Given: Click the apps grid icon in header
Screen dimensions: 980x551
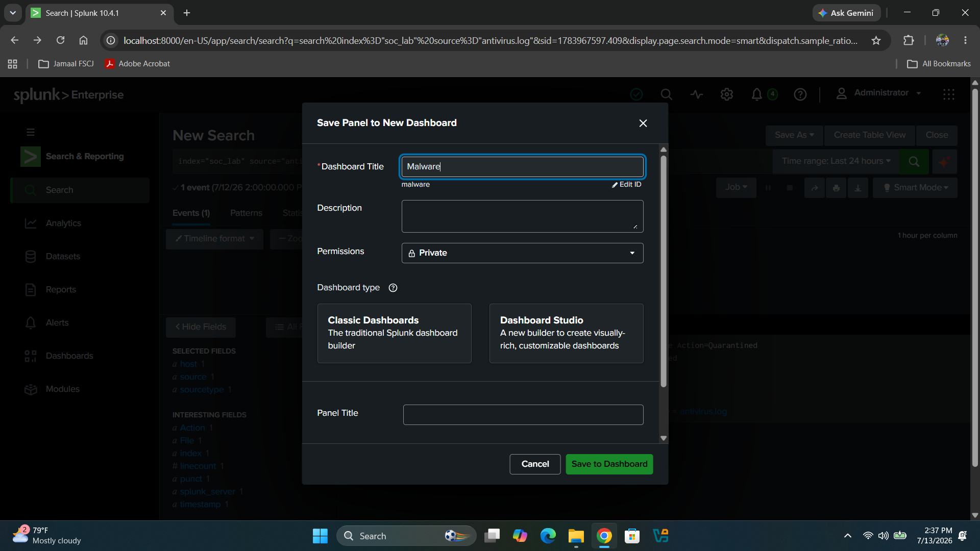Looking at the screenshot, I should coord(949,94).
